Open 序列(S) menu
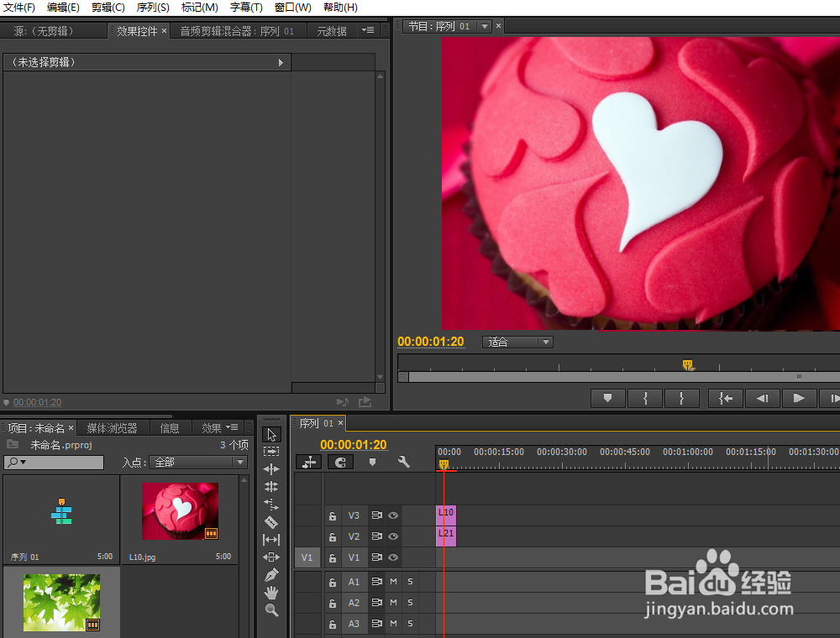 [x=153, y=8]
